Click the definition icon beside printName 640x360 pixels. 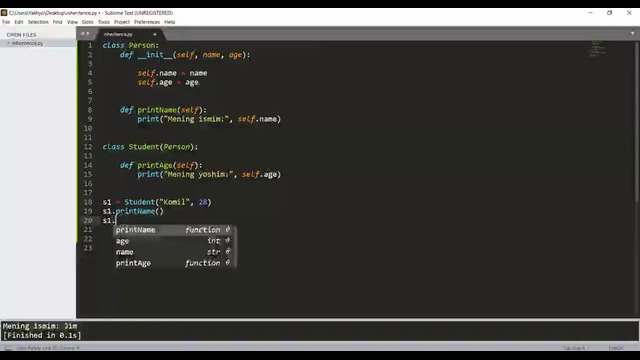(228, 229)
